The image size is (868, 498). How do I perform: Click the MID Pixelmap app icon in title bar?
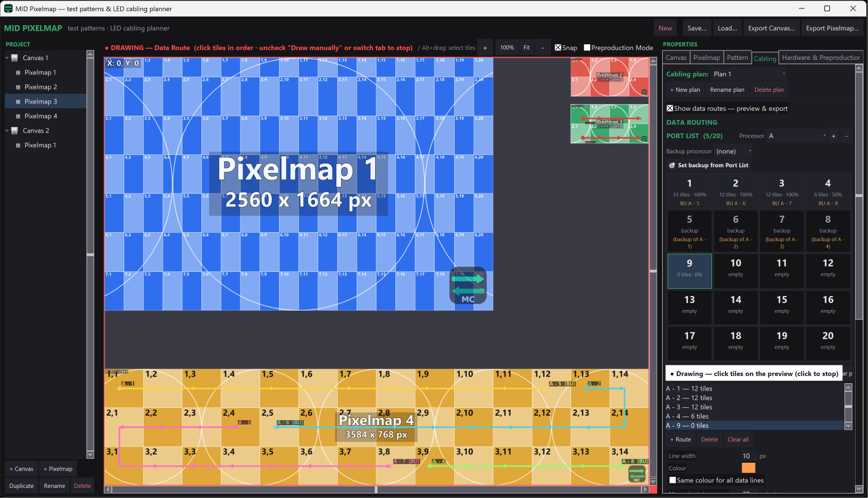click(x=8, y=8)
